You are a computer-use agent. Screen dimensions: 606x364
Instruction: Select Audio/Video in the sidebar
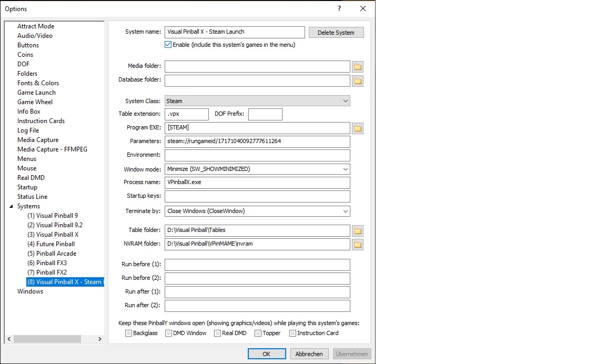[x=35, y=35]
